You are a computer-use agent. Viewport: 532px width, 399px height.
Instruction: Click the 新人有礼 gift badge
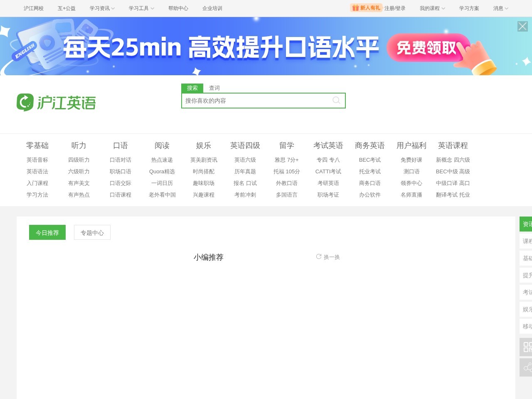366,8
